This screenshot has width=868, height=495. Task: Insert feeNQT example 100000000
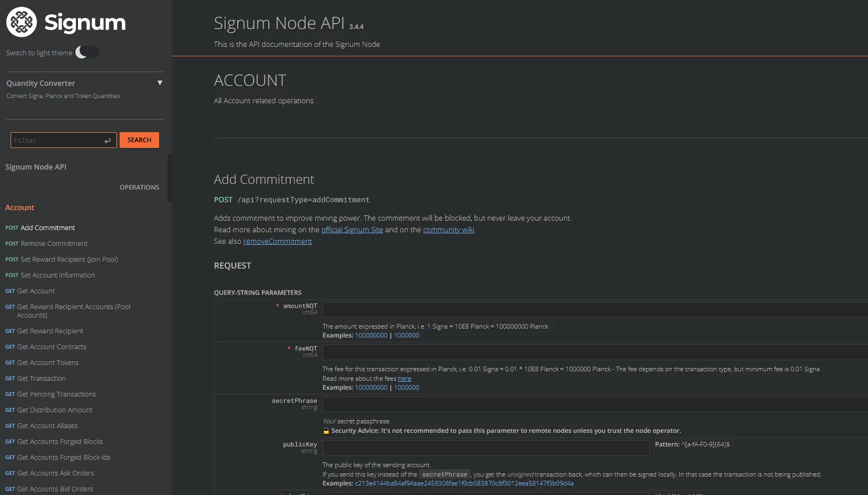[371, 388]
